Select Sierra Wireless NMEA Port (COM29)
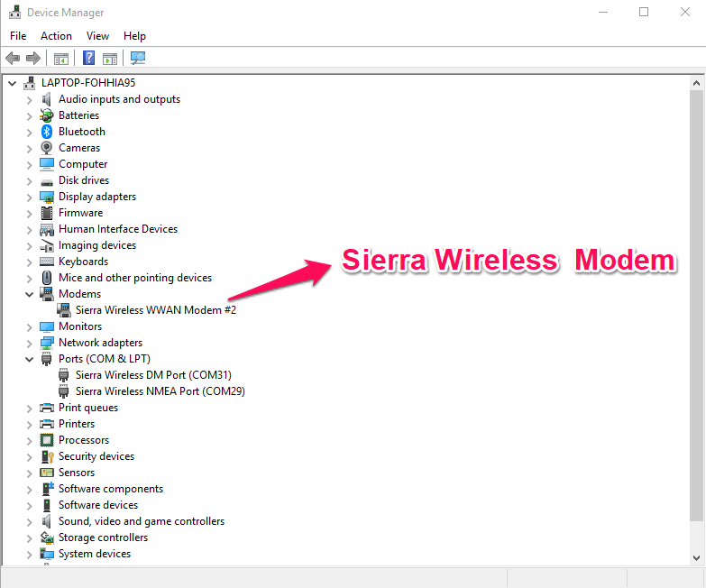The height and width of the screenshot is (588, 706). pos(160,391)
